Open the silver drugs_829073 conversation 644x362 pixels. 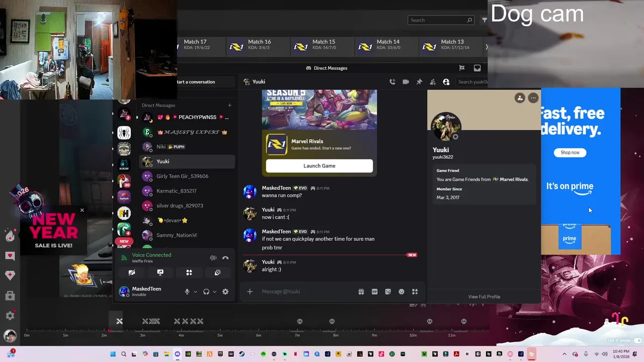tap(187, 206)
